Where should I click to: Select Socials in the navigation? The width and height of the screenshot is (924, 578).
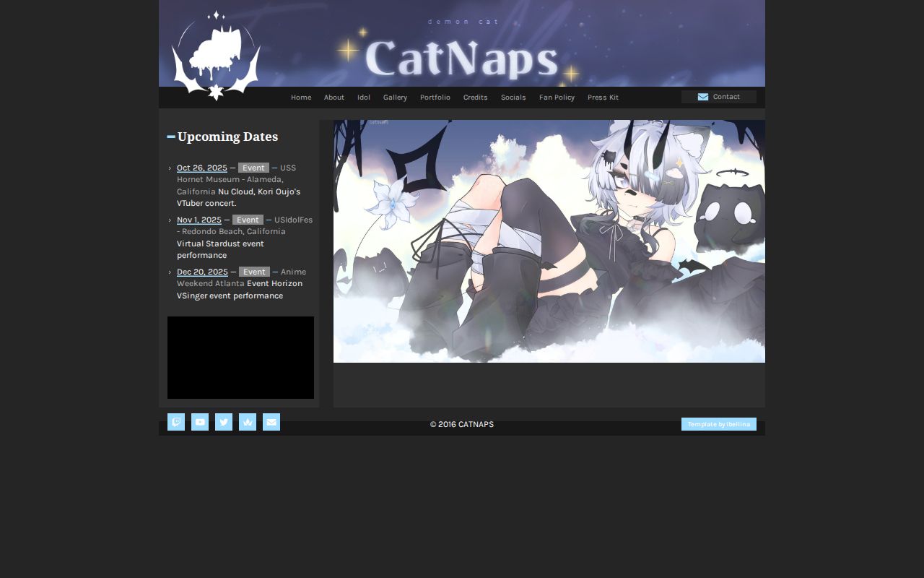coord(513,98)
